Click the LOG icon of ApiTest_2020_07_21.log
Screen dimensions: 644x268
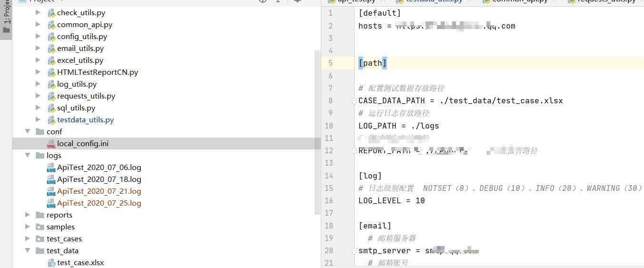pos(51,191)
